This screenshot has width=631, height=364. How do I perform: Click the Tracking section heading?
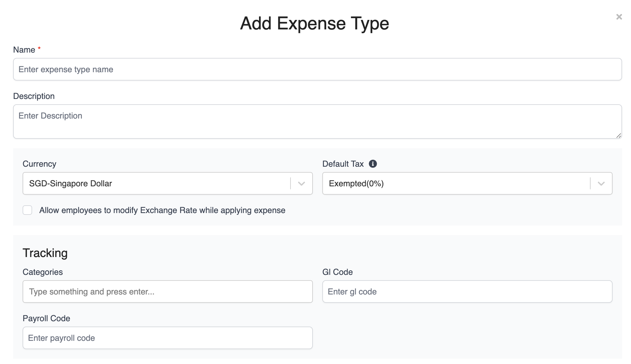45,253
